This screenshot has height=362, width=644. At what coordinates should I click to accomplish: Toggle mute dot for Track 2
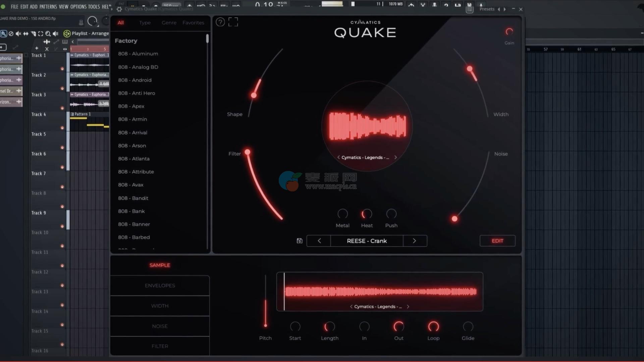pyautogui.click(x=62, y=88)
